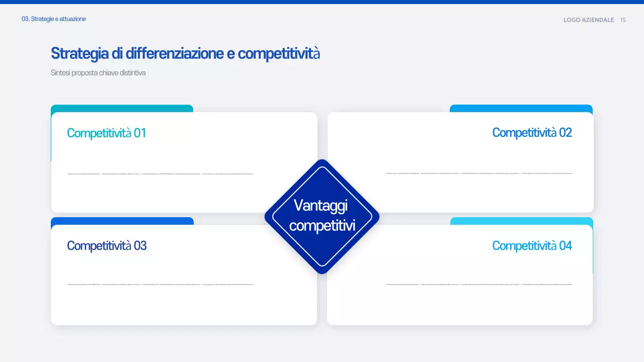Image resolution: width=644 pixels, height=362 pixels.
Task: Click the blue header bar along the slide top
Action: [322, 2]
